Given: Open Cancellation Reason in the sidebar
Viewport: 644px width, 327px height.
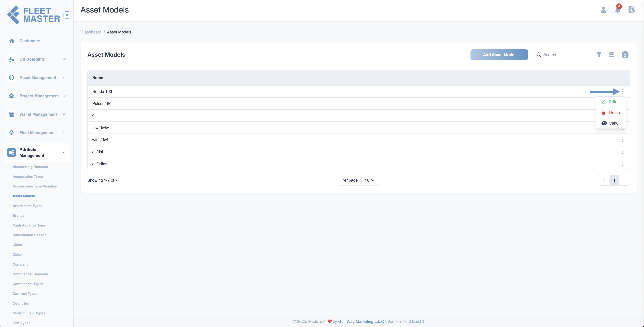Looking at the screenshot, I should tap(29, 235).
